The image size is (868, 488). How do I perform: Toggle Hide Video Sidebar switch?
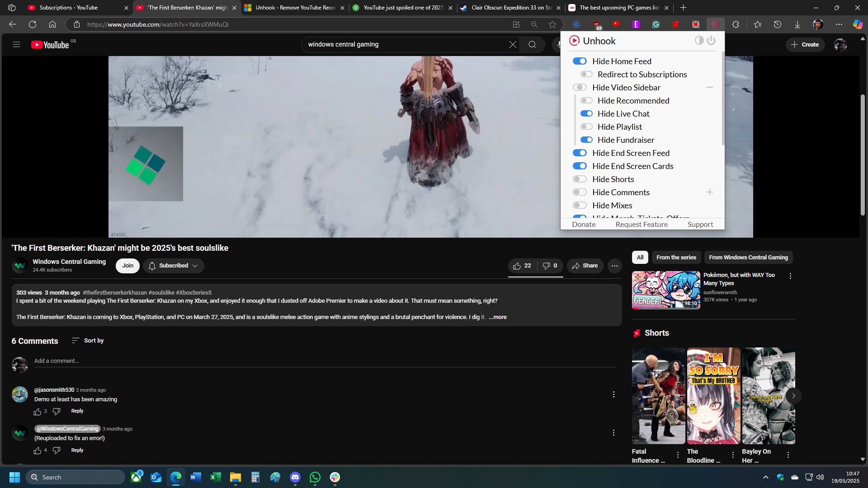[580, 87]
